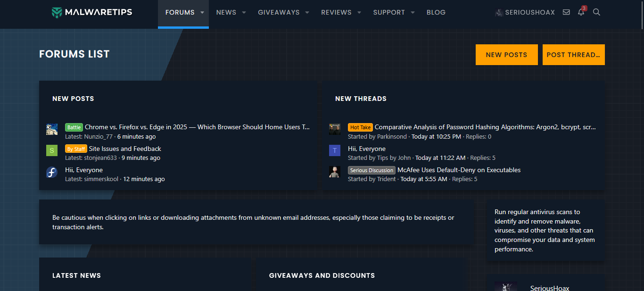Image resolution: width=644 pixels, height=291 pixels.
Task: Click the 6 minutes ago timestamp
Action: pos(136,137)
